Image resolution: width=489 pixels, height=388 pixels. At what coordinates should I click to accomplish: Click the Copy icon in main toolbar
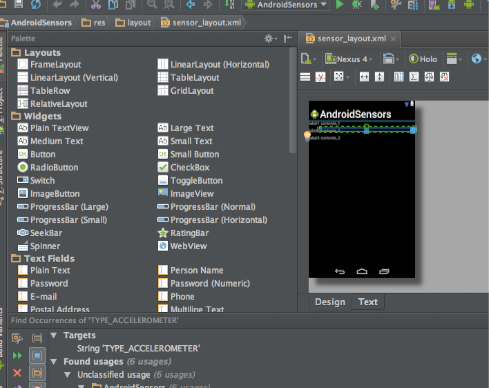(x=113, y=4)
